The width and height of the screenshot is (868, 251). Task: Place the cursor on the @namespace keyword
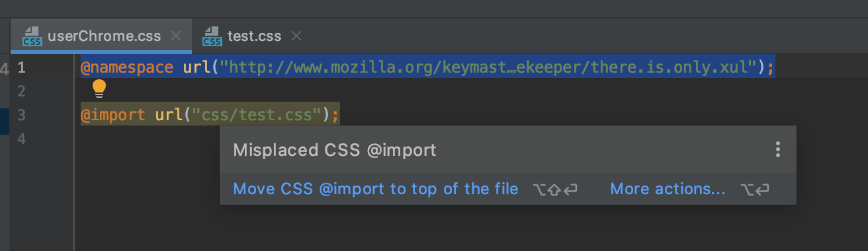127,67
